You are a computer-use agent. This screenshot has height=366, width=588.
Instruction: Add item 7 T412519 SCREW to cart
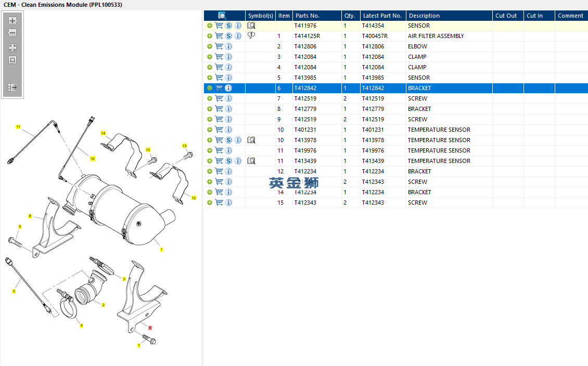[x=219, y=98]
